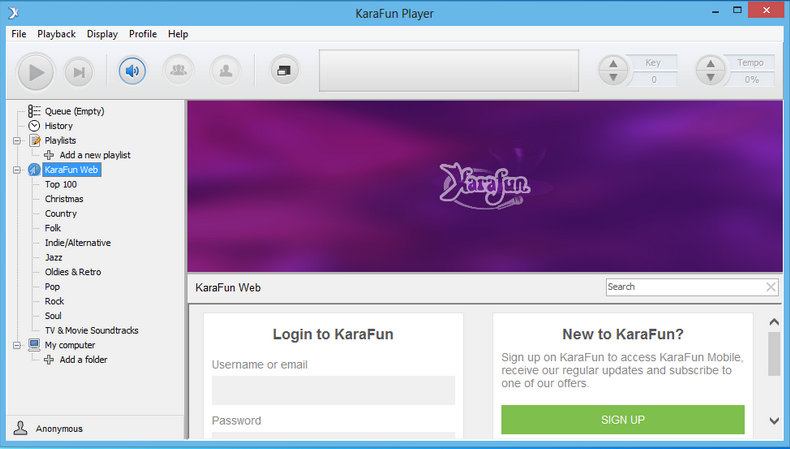This screenshot has height=449, width=790.
Task: Click the green SIGN UP button
Action: click(x=623, y=420)
